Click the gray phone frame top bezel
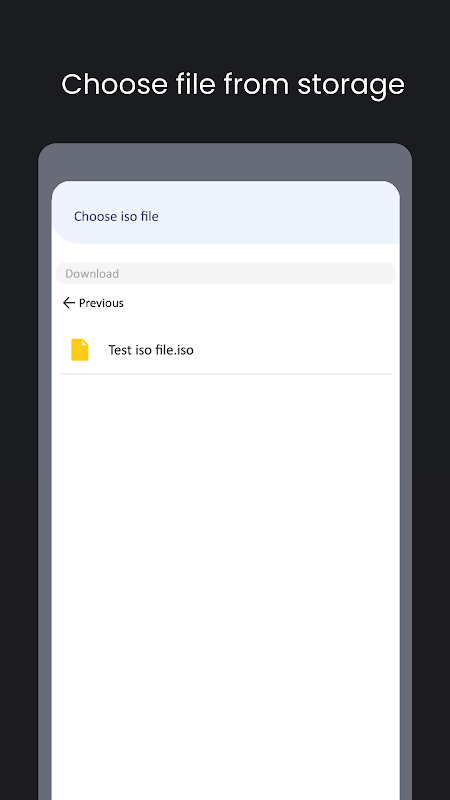 click(x=225, y=162)
